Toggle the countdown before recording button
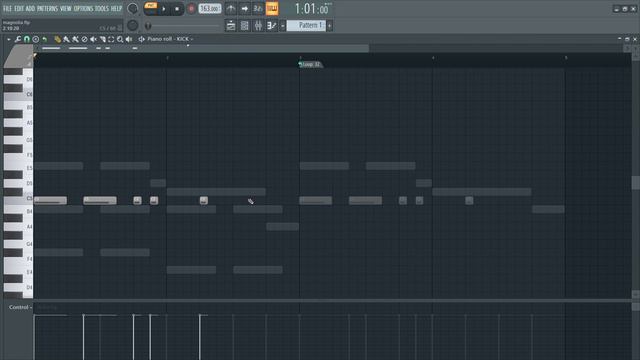Image resolution: width=640 pixels, height=360 pixels. (x=258, y=9)
